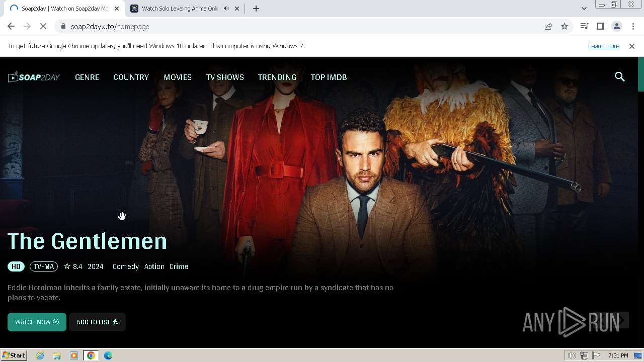The image size is (644, 362).
Task: Open the GENRE menu
Action: (87, 77)
